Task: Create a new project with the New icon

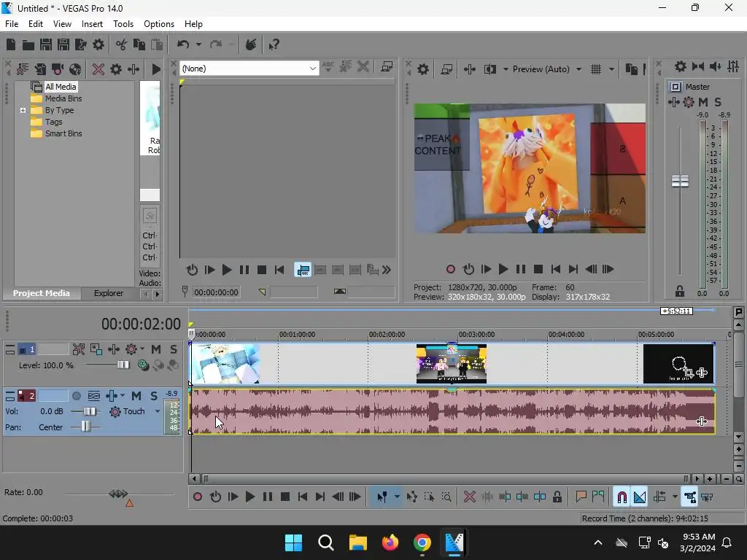Action: tap(11, 44)
